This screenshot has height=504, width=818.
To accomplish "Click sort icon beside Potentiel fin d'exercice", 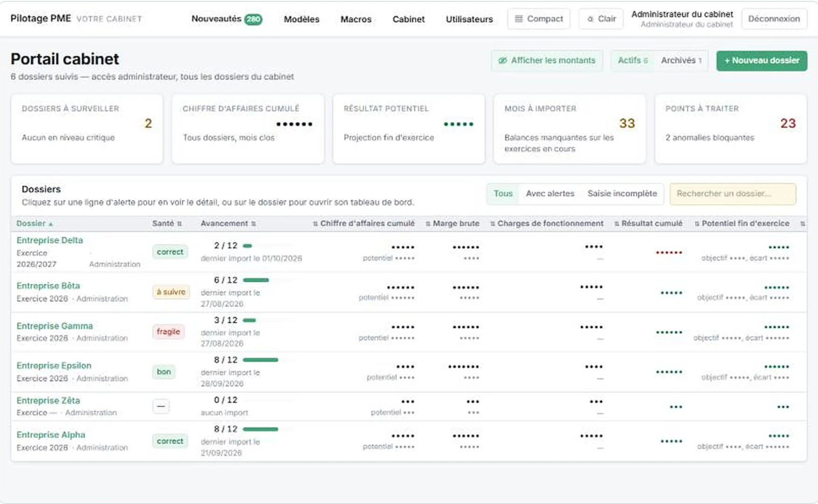I will (697, 224).
